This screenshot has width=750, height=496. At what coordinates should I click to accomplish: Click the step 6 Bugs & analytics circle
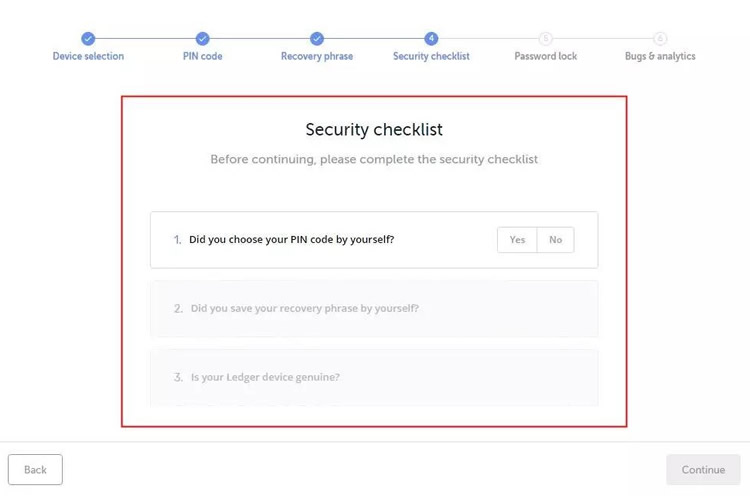pyautogui.click(x=660, y=39)
